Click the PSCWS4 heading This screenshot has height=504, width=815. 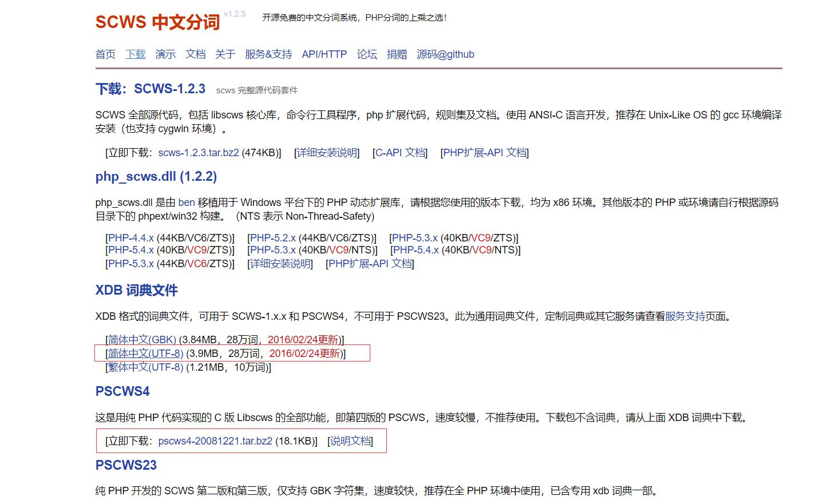coord(122,391)
